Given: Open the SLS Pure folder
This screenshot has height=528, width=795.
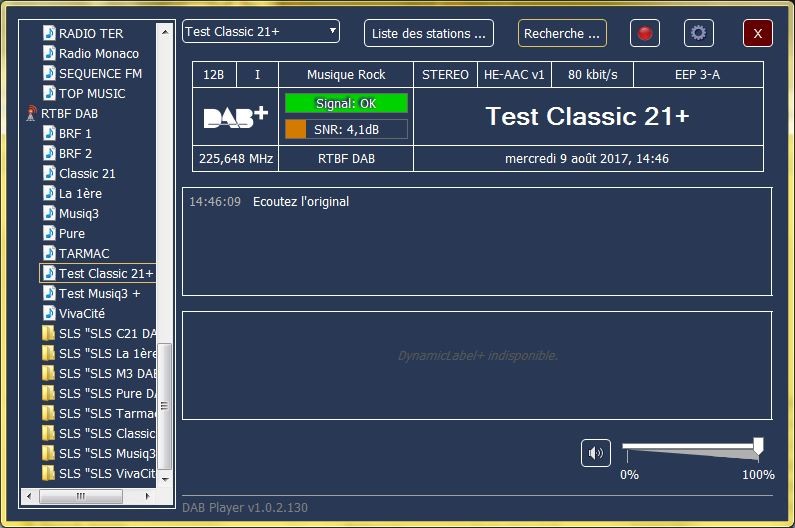Looking at the screenshot, I should tap(99, 394).
